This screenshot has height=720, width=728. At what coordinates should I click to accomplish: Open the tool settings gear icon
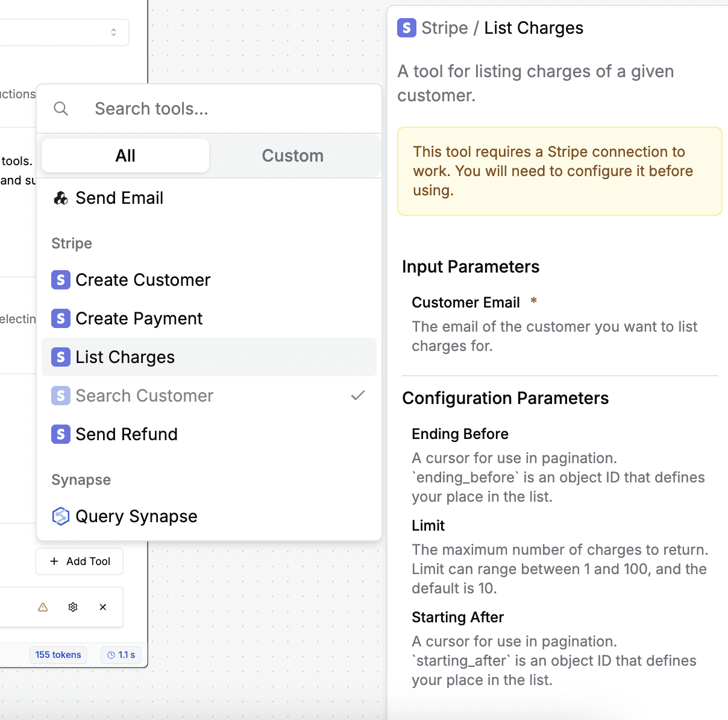[x=73, y=607]
